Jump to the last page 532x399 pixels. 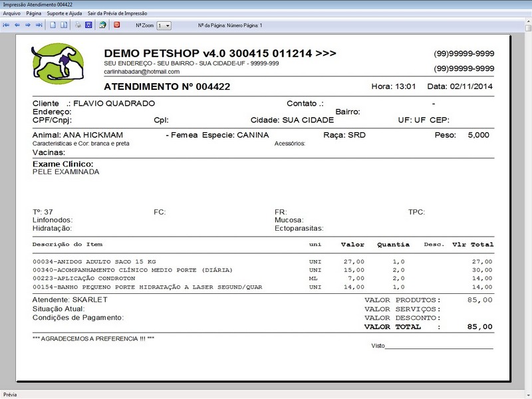(38, 25)
